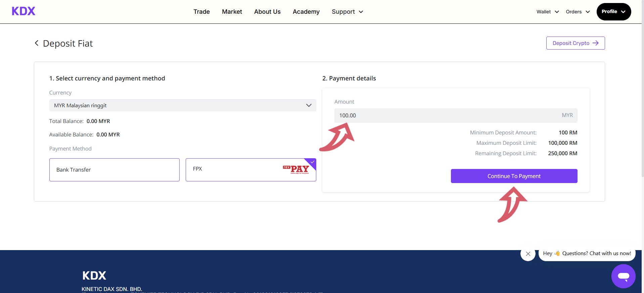Expand the Wallet dropdown
644x293 pixels.
pyautogui.click(x=548, y=12)
